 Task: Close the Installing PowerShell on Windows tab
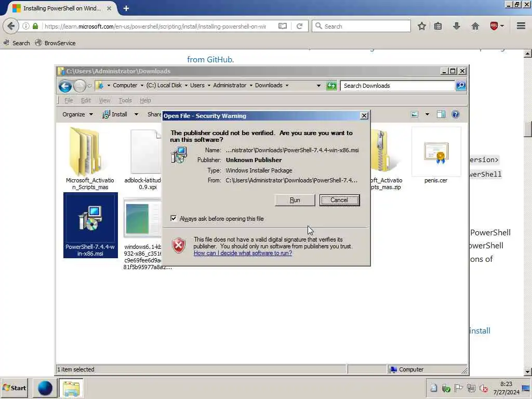coord(109,8)
